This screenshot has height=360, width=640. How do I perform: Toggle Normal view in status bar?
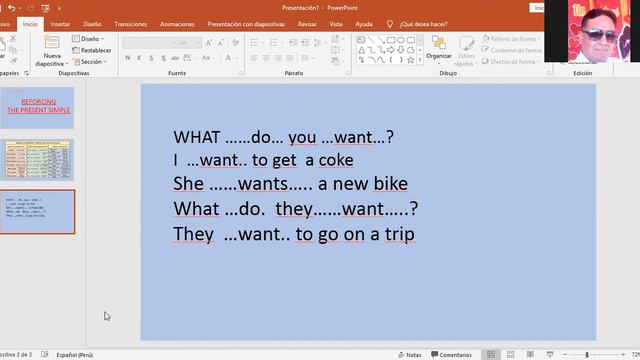[x=491, y=355]
